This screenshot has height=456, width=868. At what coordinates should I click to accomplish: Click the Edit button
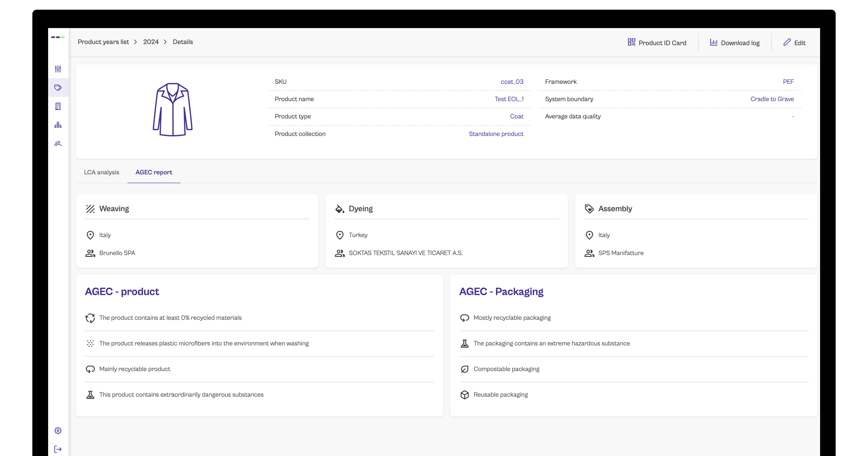[x=794, y=42]
